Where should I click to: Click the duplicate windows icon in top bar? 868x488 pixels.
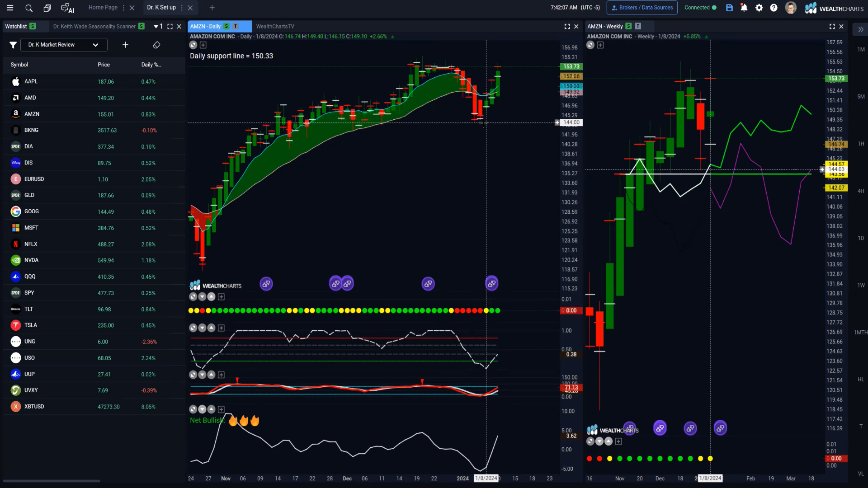[47, 8]
